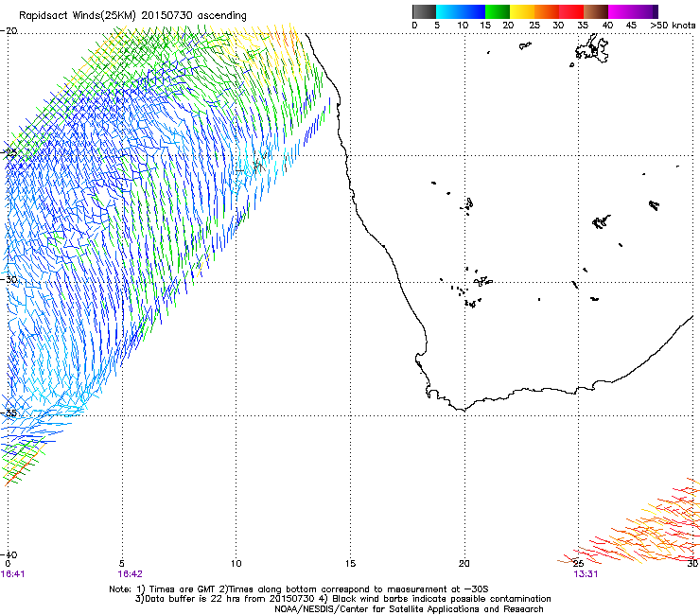
Task: Click the longitude label 15 on bottom axis
Action: click(x=350, y=564)
